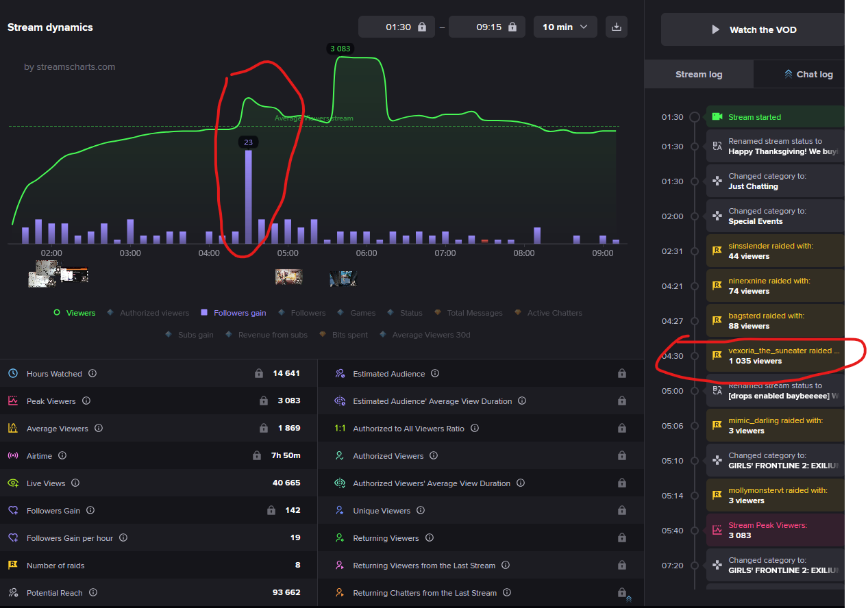This screenshot has width=868, height=608.
Task: Open the 09:15 end time selector
Action: [x=487, y=27]
